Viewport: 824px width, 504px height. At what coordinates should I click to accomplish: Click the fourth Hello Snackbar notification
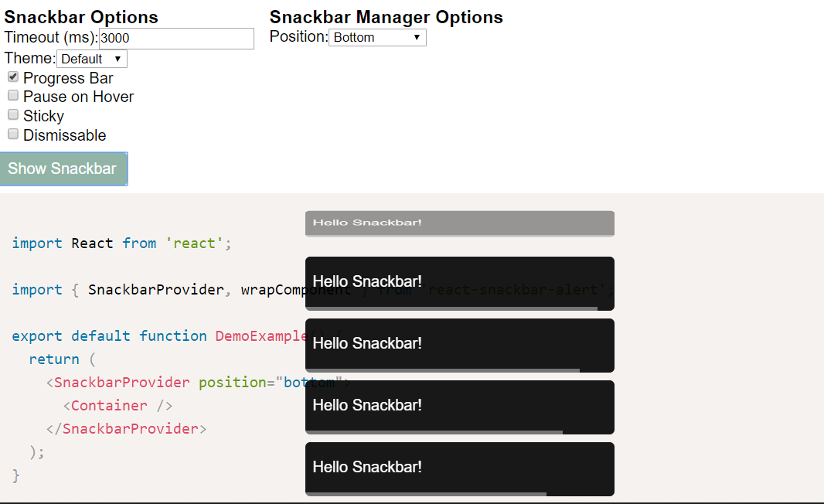pos(460,407)
